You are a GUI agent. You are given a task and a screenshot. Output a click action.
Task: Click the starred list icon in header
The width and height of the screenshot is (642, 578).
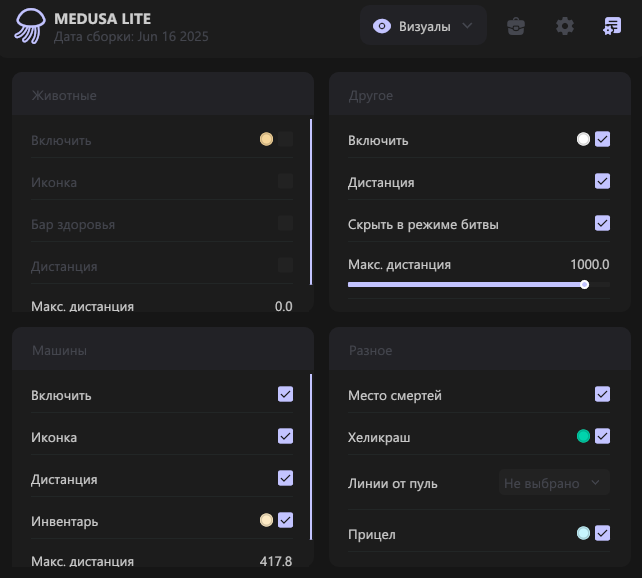pyautogui.click(x=612, y=26)
